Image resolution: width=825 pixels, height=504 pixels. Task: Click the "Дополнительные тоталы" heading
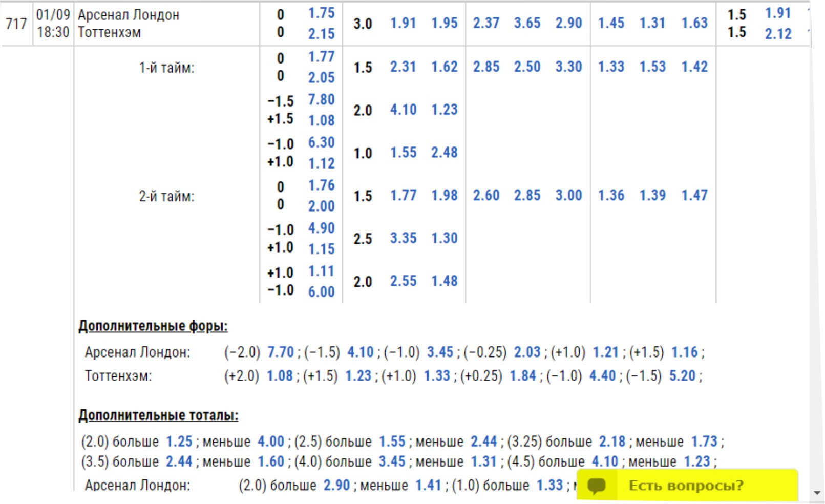point(158,415)
